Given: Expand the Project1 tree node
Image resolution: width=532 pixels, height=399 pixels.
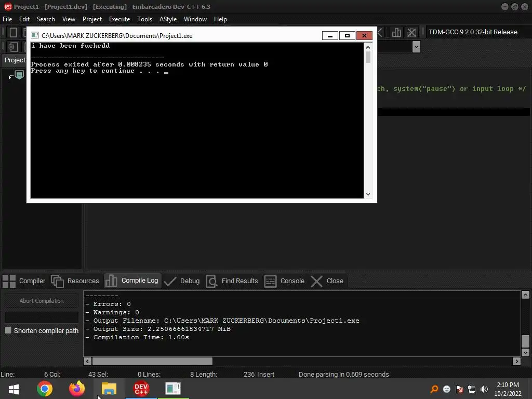Looking at the screenshot, I should [9, 78].
